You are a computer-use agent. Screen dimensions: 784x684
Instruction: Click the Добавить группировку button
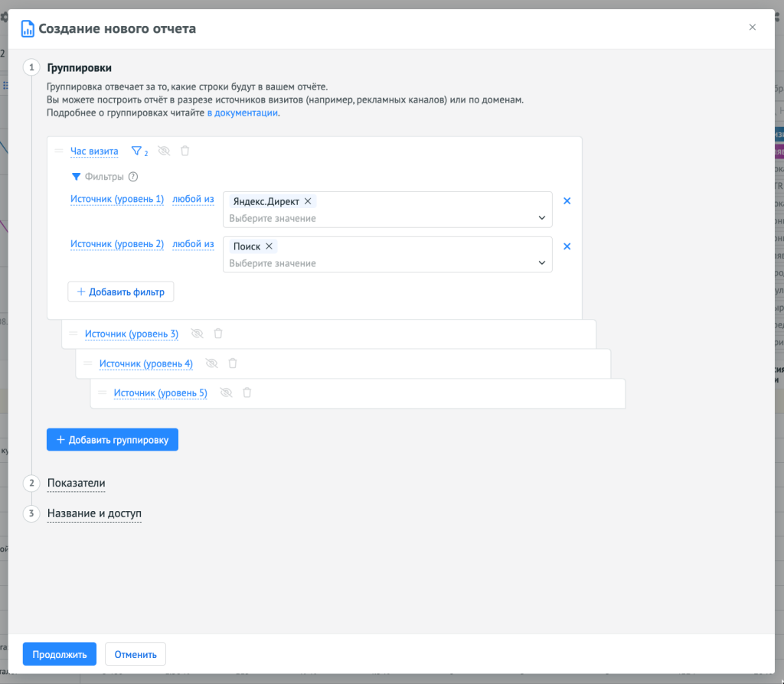coord(113,440)
